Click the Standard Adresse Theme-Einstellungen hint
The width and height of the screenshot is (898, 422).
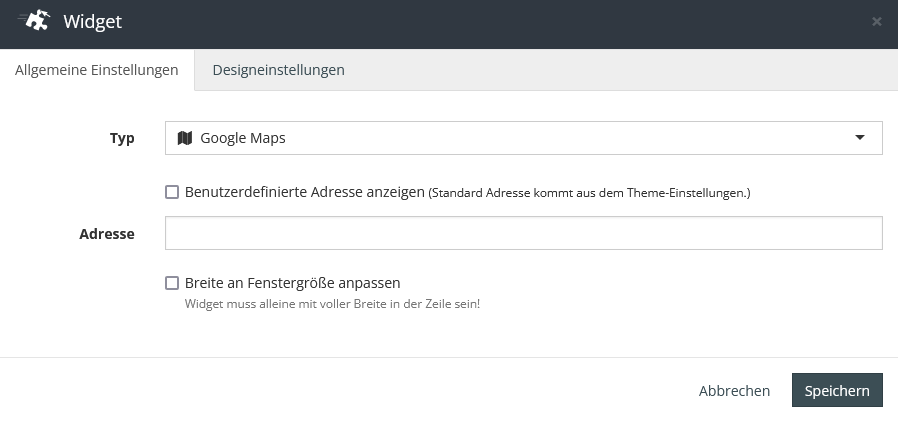tap(589, 193)
